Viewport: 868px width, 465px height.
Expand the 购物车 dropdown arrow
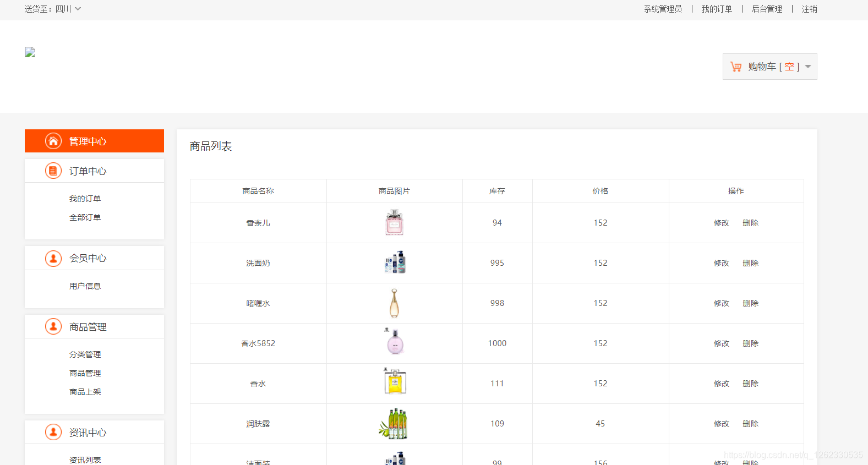tap(808, 67)
